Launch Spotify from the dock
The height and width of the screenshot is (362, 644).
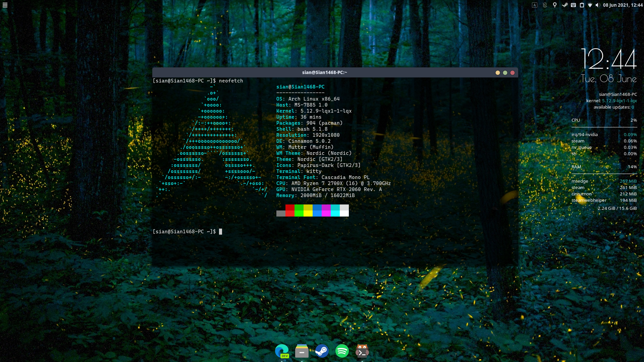coord(342,351)
